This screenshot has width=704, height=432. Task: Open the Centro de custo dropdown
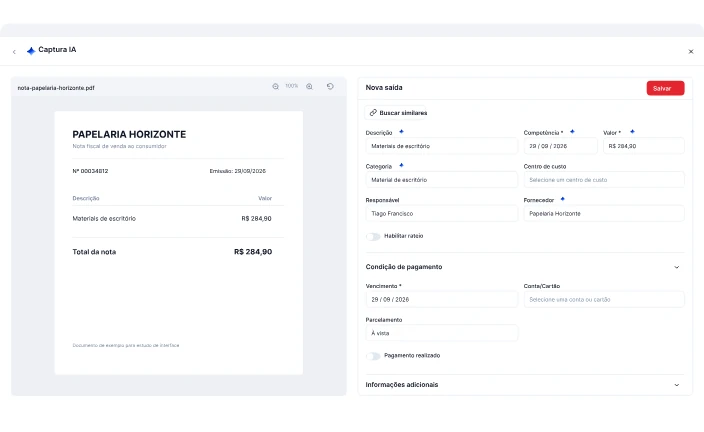604,180
